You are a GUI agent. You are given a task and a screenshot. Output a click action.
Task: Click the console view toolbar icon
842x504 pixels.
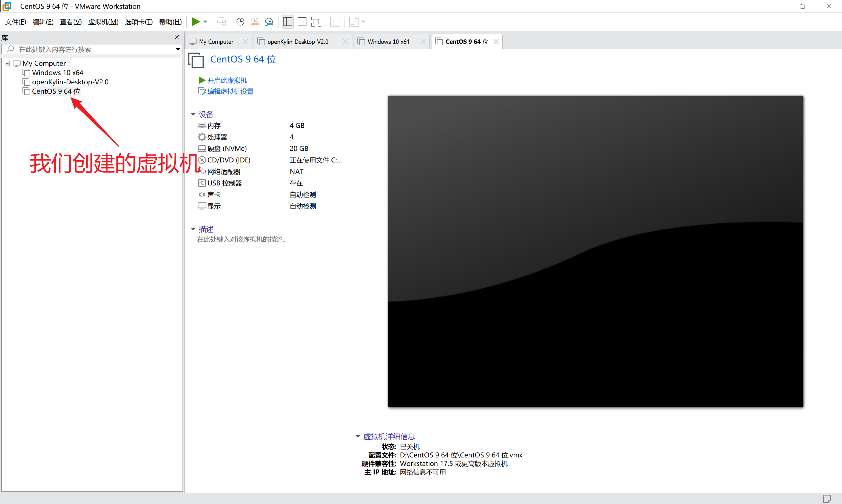point(335,22)
